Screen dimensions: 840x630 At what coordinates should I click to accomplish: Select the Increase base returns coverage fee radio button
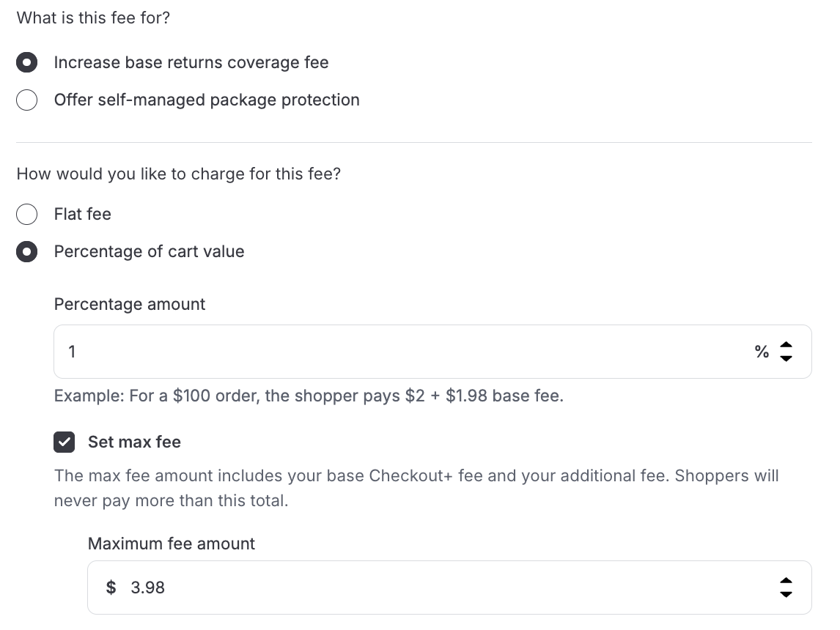click(27, 63)
